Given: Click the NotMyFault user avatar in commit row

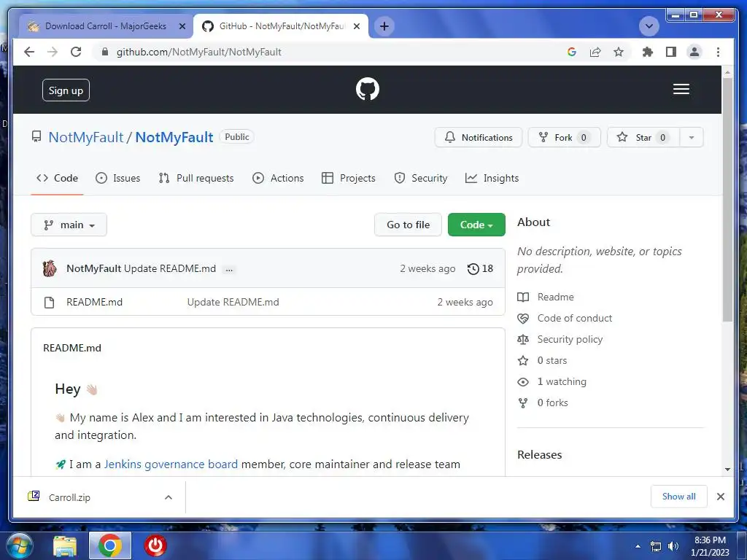Looking at the screenshot, I should coord(50,268).
